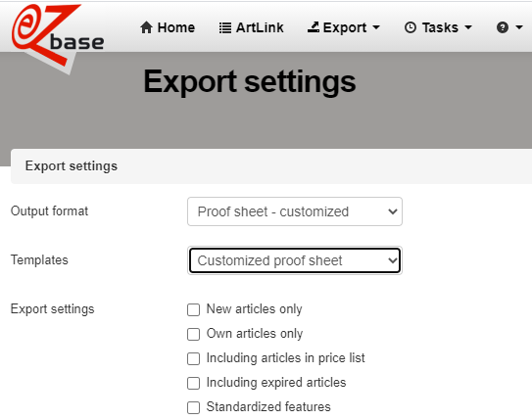This screenshot has width=532, height=420.
Task: Open the Templates dropdown
Action: pyautogui.click(x=295, y=260)
